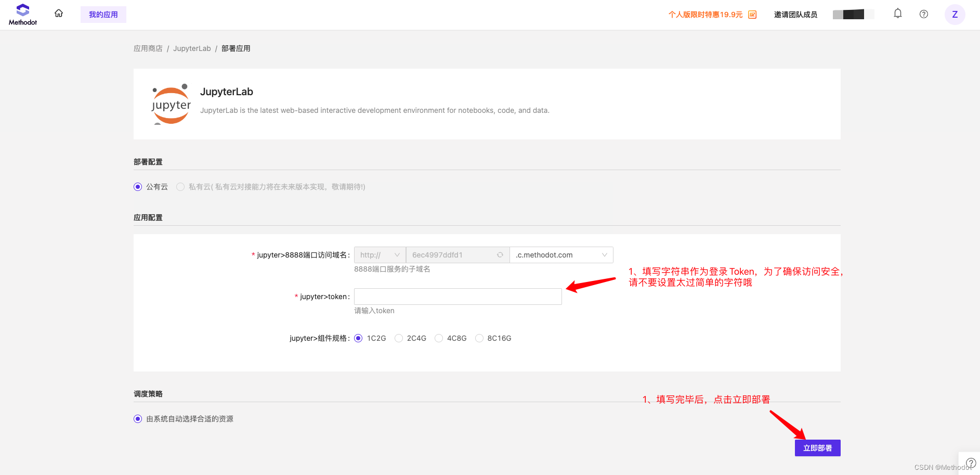
Task: Open 我的应用 tab
Action: point(103,15)
